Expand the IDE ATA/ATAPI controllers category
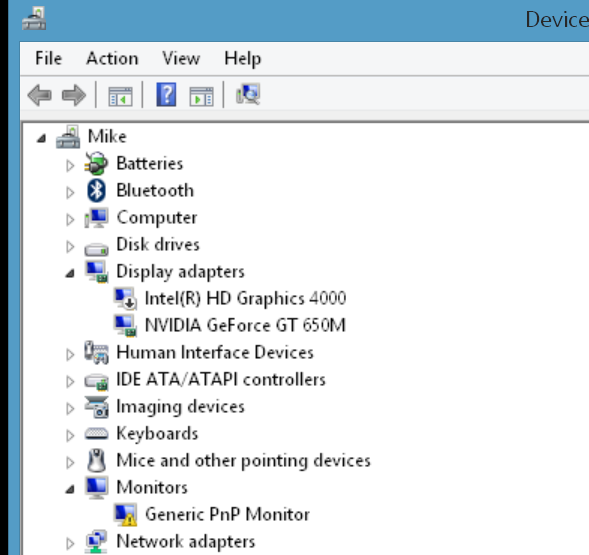This screenshot has width=589, height=555. click(70, 381)
